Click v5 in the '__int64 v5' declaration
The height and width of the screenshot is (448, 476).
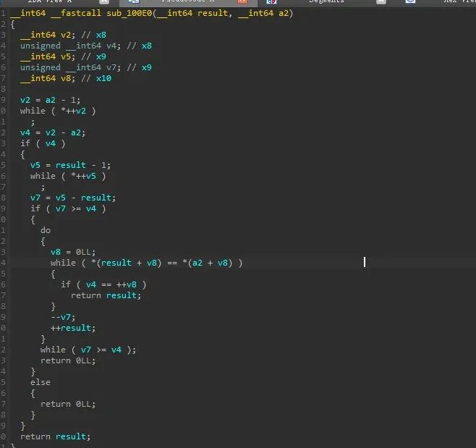[66, 56]
